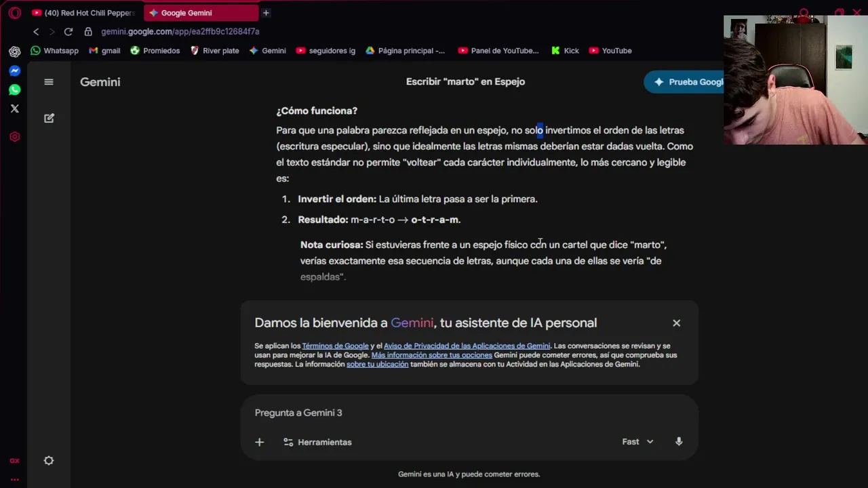Open the Whatsapp bookmark
This screenshot has width=868, height=488.
click(55, 51)
